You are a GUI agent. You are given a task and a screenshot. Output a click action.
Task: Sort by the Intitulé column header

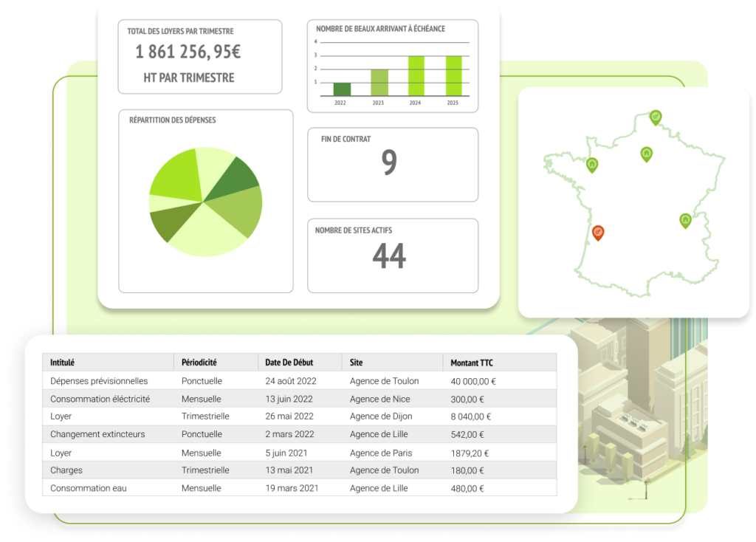63,363
